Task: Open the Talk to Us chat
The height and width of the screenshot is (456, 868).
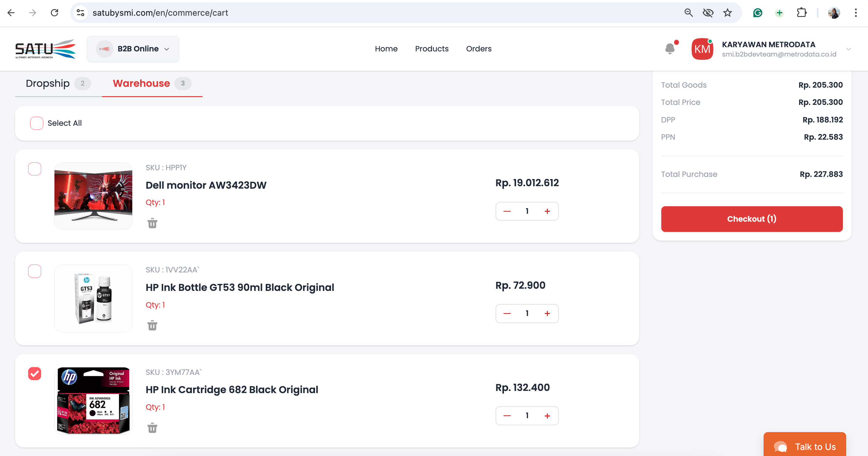Action: [x=805, y=446]
